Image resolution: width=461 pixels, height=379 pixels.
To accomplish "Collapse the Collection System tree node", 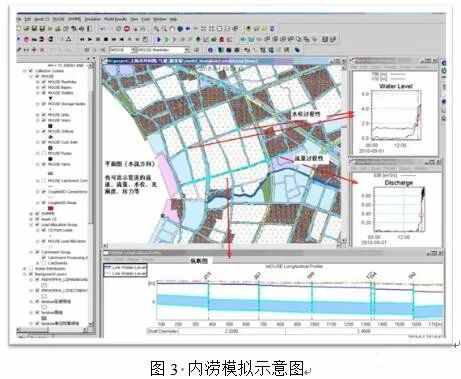I will [x=25, y=71].
